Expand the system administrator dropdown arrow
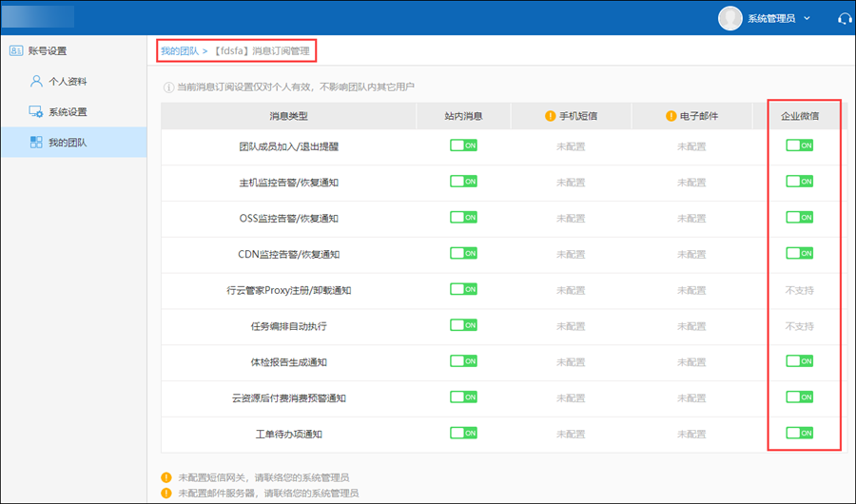 [807, 18]
